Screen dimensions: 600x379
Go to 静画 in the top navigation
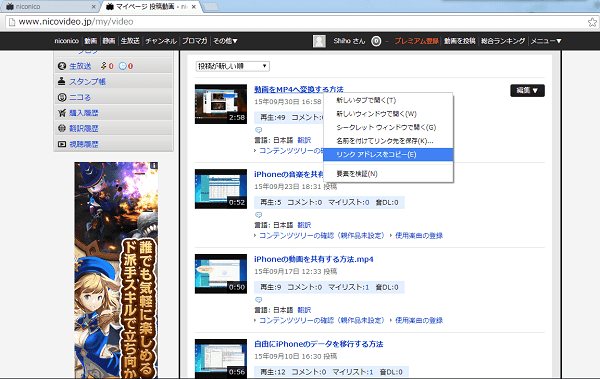coord(109,41)
